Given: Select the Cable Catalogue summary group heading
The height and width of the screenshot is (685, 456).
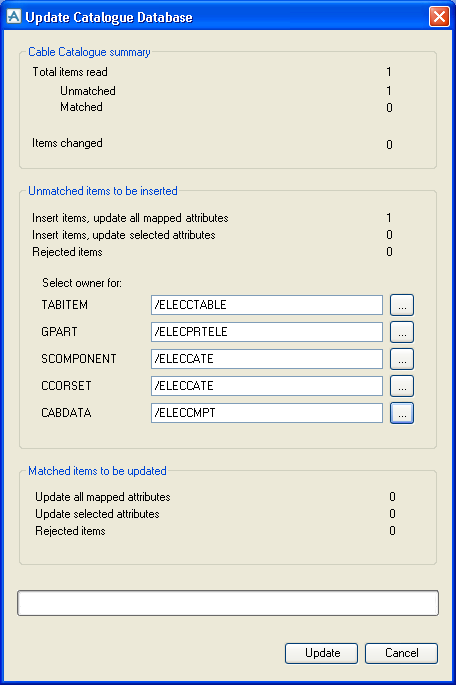Looking at the screenshot, I should (90, 52).
